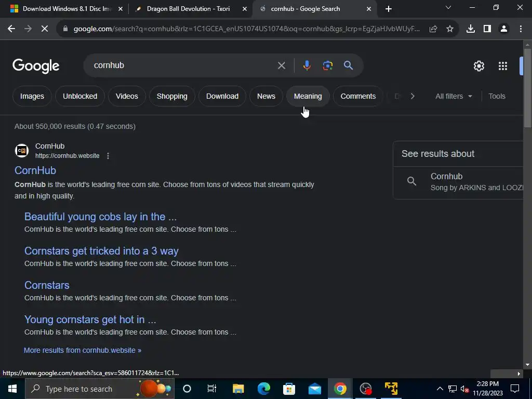The height and width of the screenshot is (399, 532).
Task: Stop loading the page with X
Action: (45, 29)
